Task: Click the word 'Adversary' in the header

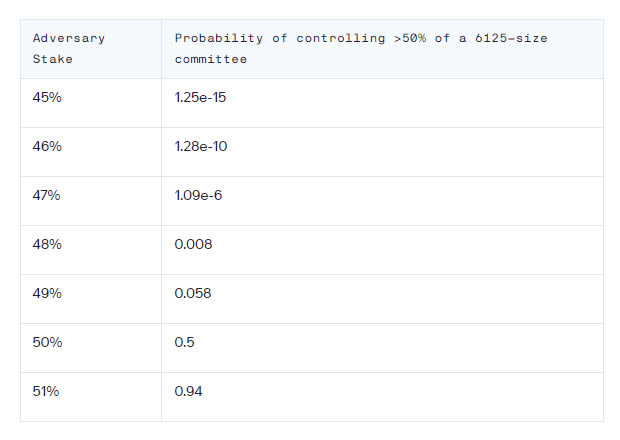Action: click(x=68, y=38)
